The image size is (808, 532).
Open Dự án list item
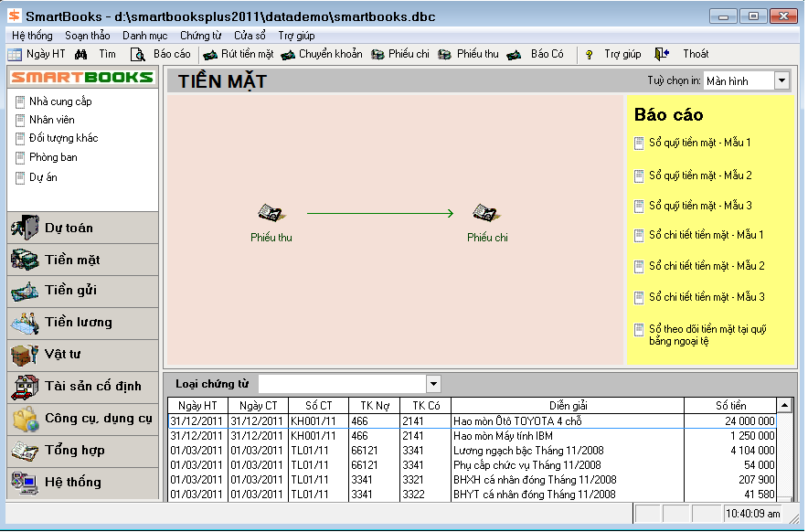pos(37,177)
